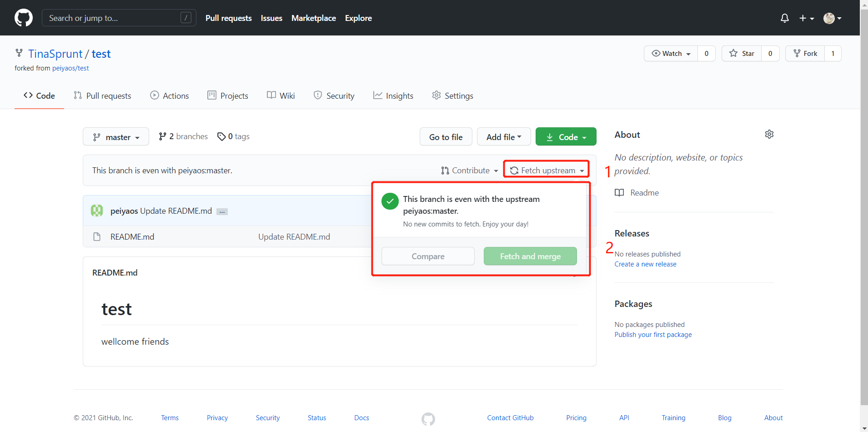Viewport: 868px width, 432px height.
Task: Click the fork icon beside the repo name
Action: (19, 53)
